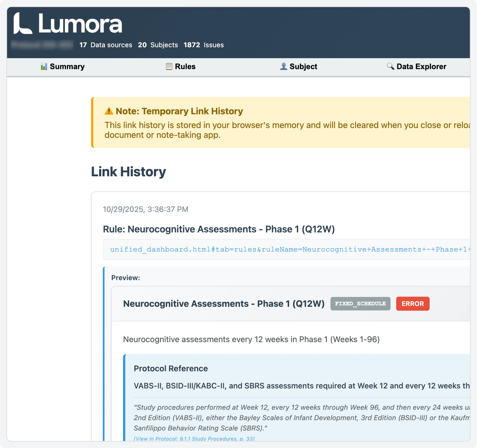
Task: Click the Subject person icon
Action: pyautogui.click(x=283, y=66)
